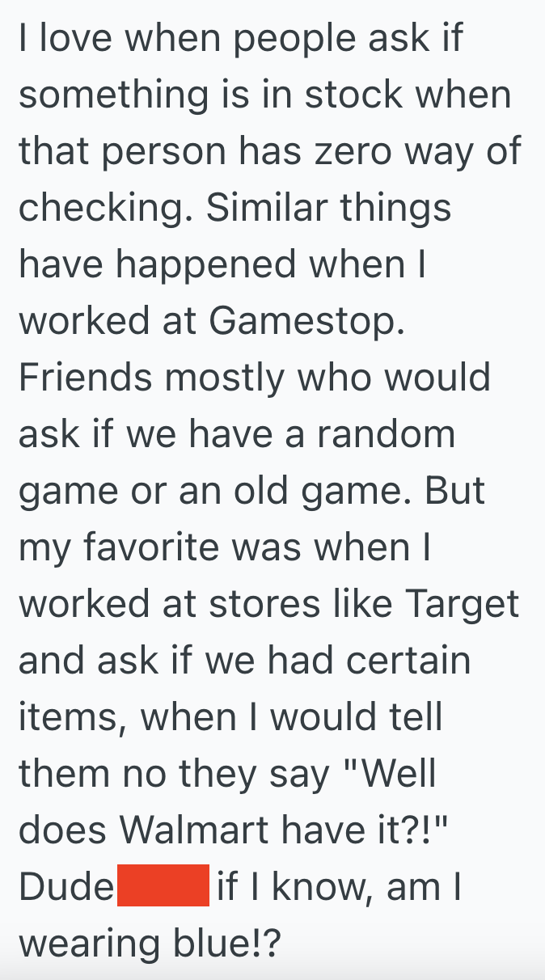Click the word "items" in the paragraph
The height and width of the screenshot is (980, 545).
pyautogui.click(x=68, y=719)
